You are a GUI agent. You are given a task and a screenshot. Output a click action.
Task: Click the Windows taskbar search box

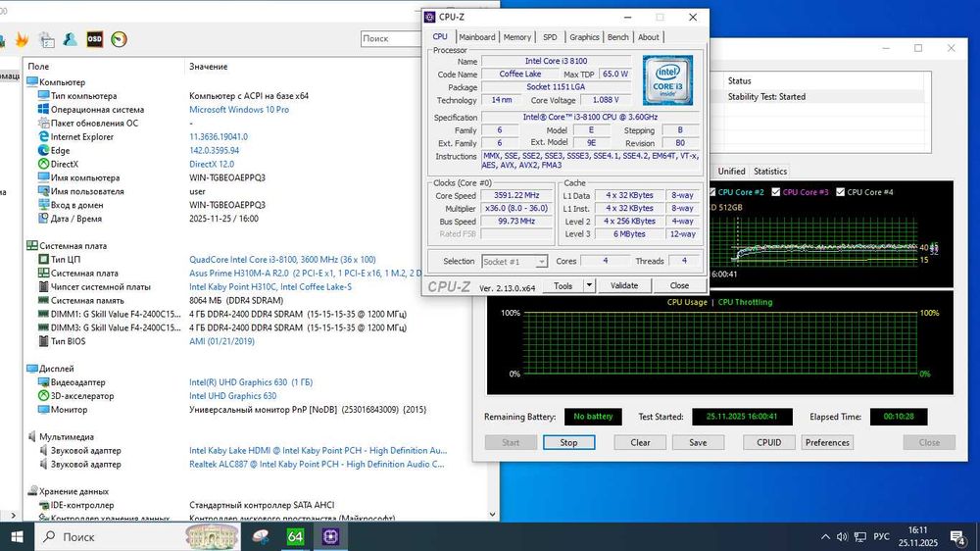tap(136, 536)
